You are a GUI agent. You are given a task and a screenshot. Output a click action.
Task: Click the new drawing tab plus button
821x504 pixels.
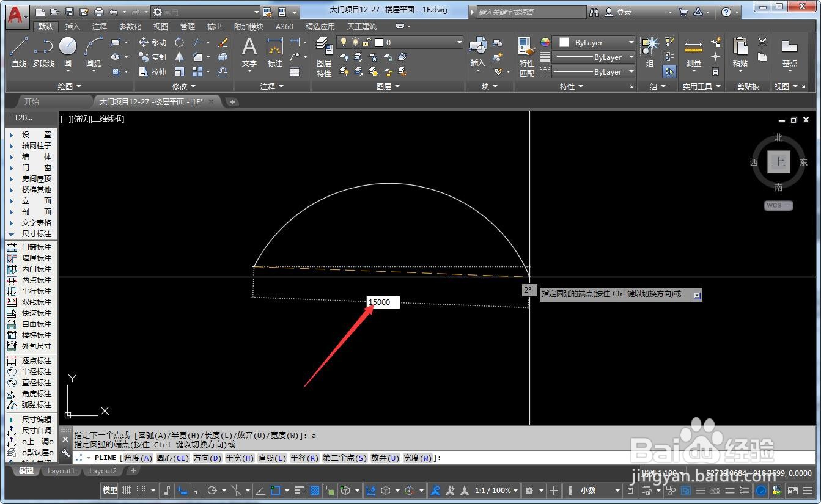pyautogui.click(x=232, y=102)
